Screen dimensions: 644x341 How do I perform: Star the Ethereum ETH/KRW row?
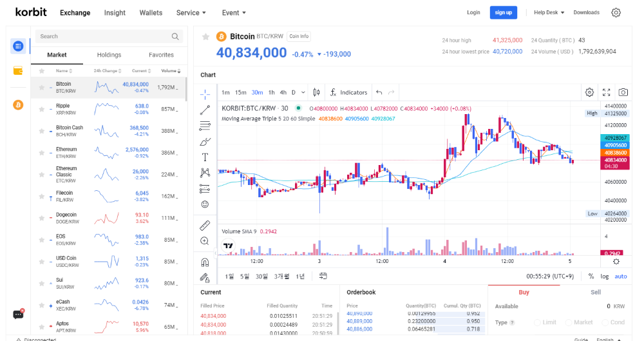pyautogui.click(x=41, y=153)
